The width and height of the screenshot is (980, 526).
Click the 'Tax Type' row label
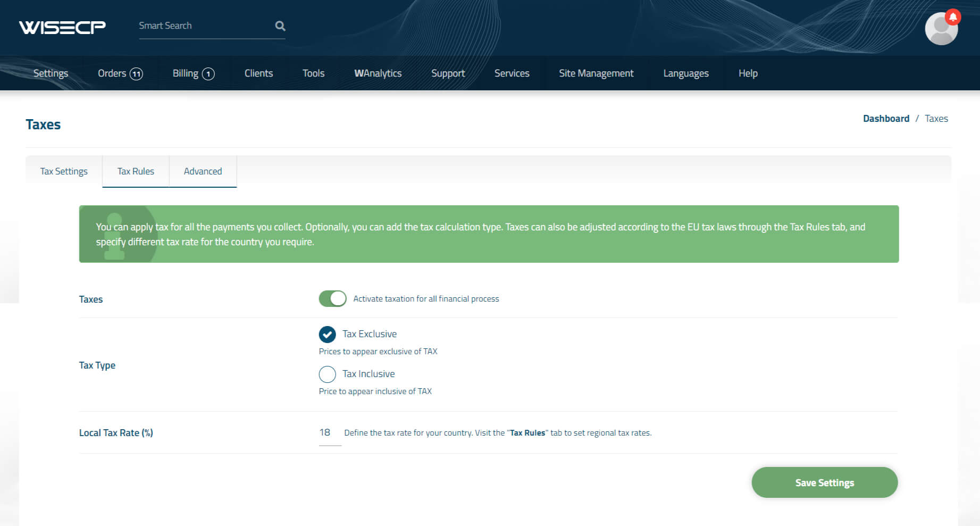click(x=97, y=365)
